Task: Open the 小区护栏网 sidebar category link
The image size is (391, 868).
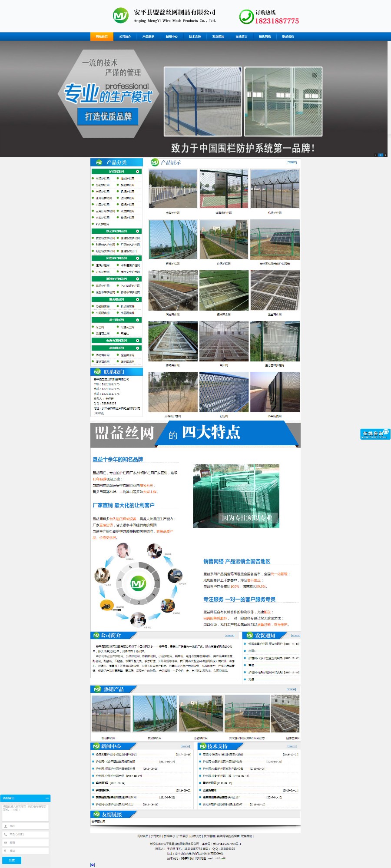Action: (x=103, y=205)
